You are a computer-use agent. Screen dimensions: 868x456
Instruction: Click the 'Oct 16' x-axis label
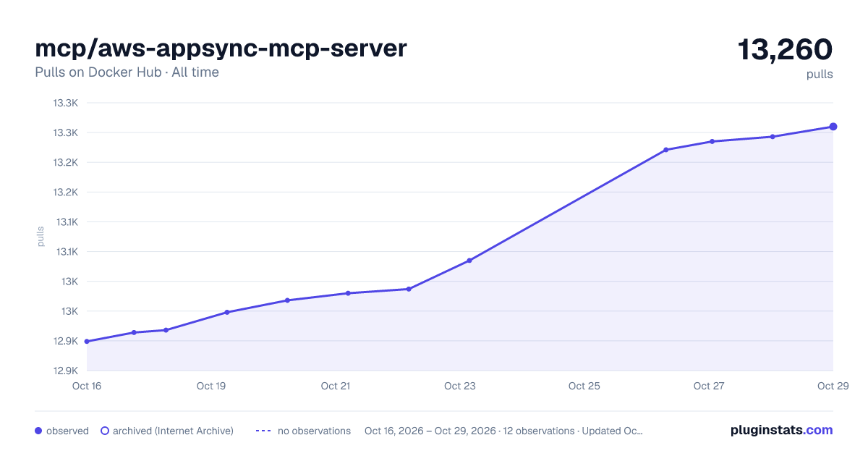(87, 386)
